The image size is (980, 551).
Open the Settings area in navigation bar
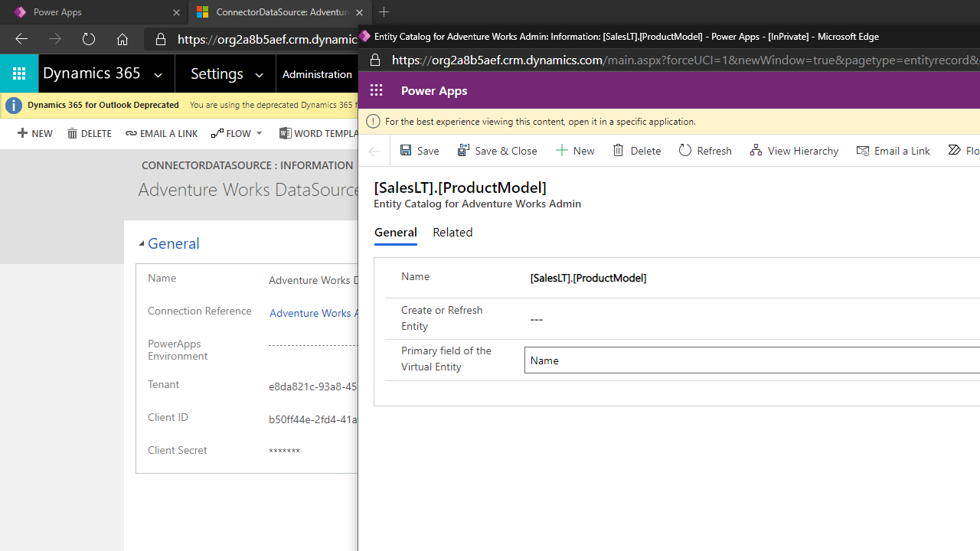click(x=217, y=73)
